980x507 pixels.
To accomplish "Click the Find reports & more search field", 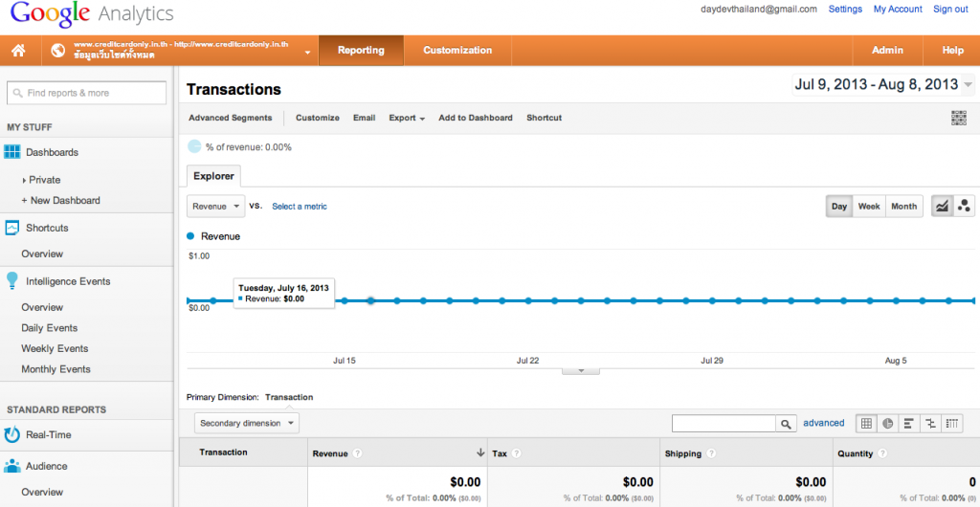I will (x=87, y=93).
